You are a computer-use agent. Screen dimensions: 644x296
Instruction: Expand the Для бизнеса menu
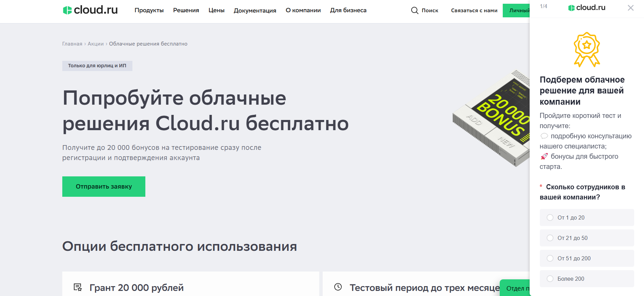click(348, 11)
